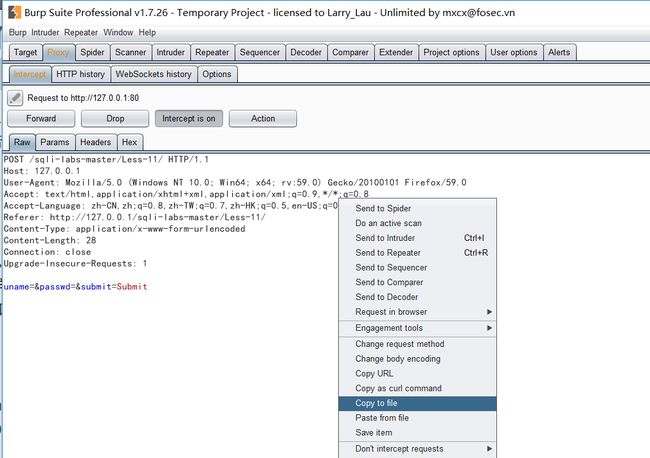650x458 pixels.
Task: Click the pencil edit icon beside request target
Action: pyautogui.click(x=15, y=98)
